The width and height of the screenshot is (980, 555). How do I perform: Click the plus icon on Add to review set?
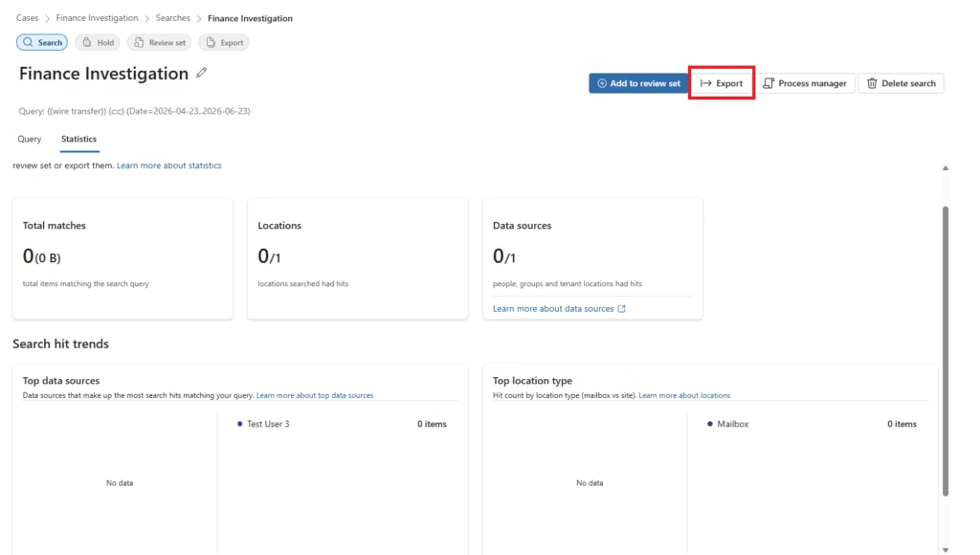pos(602,83)
